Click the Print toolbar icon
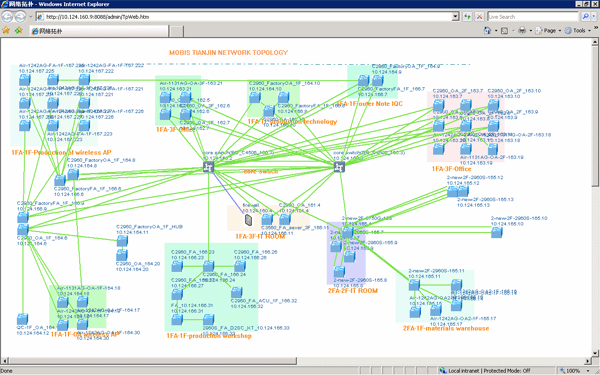 click(x=522, y=30)
